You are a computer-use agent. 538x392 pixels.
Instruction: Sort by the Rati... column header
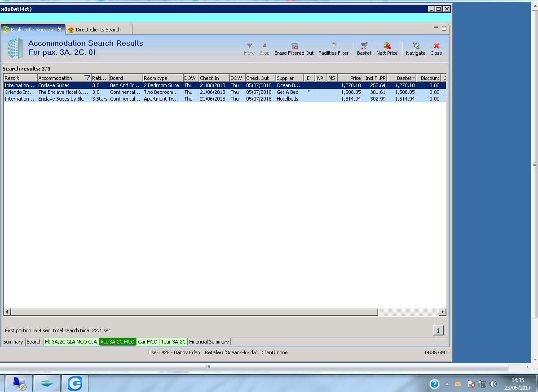pos(100,78)
